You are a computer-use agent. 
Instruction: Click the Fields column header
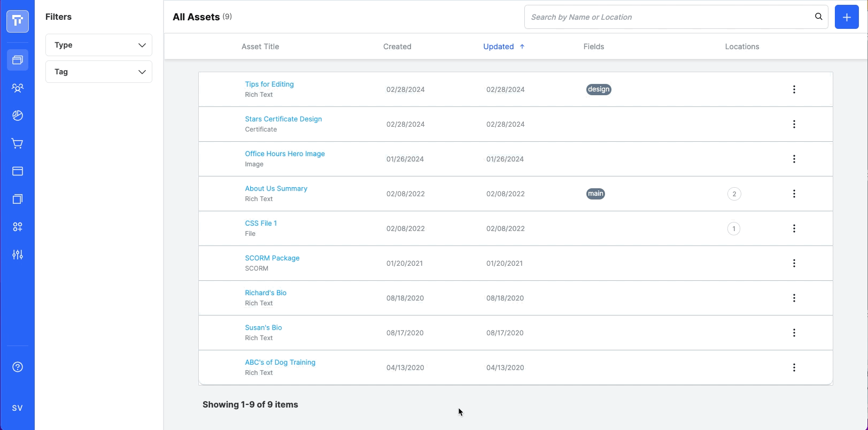[x=594, y=47]
